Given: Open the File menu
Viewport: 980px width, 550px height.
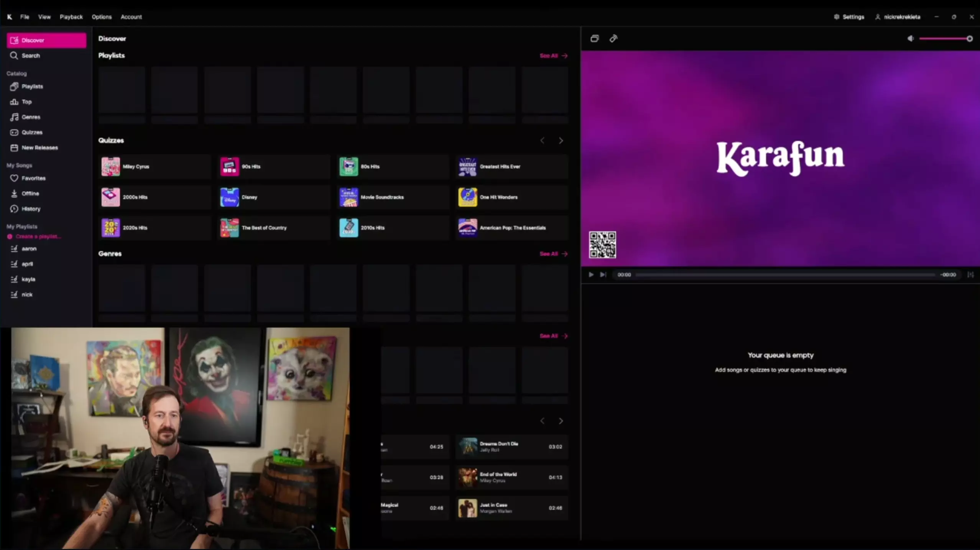Looking at the screenshot, I should pyautogui.click(x=25, y=17).
